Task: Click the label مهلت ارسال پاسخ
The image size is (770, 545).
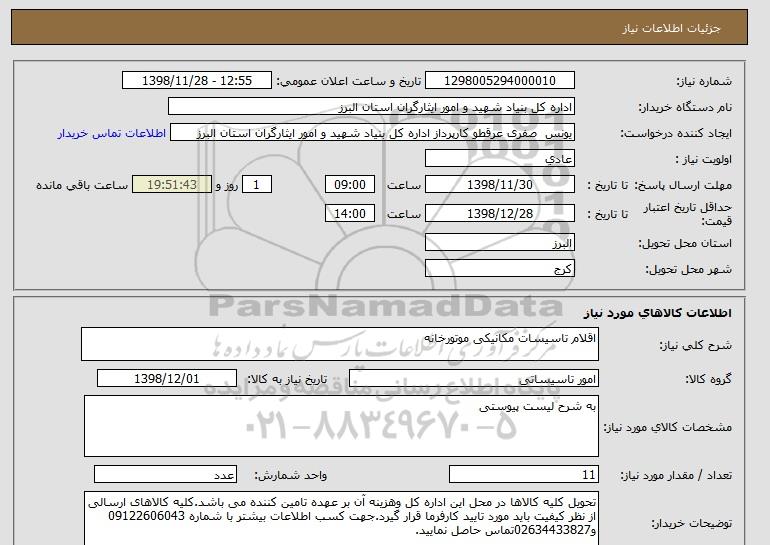Action: tap(684, 186)
